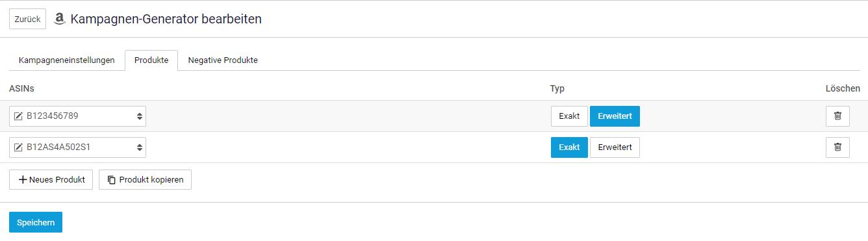The height and width of the screenshot is (241, 868).
Task: Select Erweitert for B123456789
Action: (615, 116)
